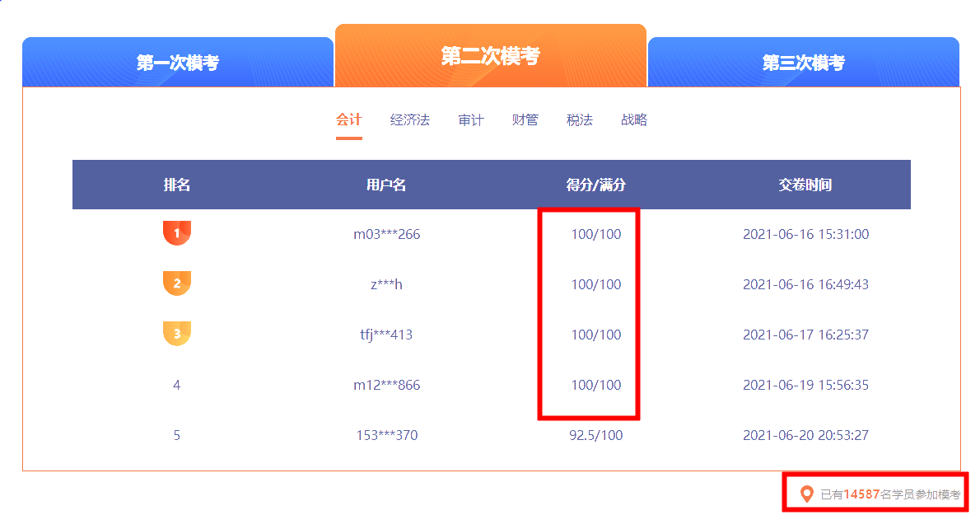This screenshot has height=515, width=980.
Task: Switch to 第一次模考 tab
Action: click(x=178, y=62)
